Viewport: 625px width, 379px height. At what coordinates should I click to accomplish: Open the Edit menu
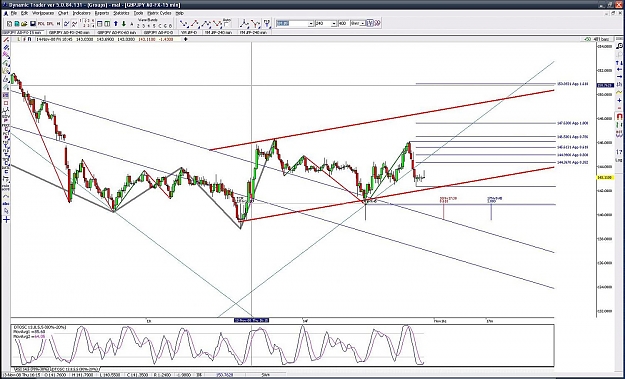pyautogui.click(x=24, y=13)
